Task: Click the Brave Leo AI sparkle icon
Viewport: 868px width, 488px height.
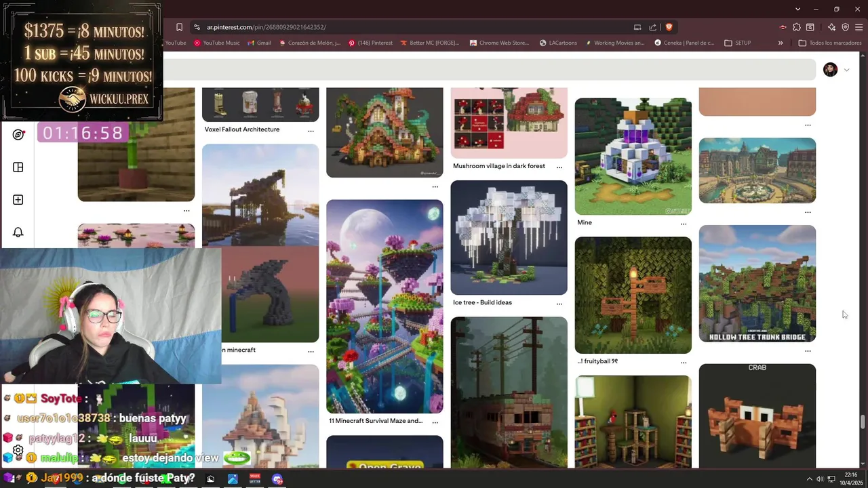Action: [x=831, y=27]
